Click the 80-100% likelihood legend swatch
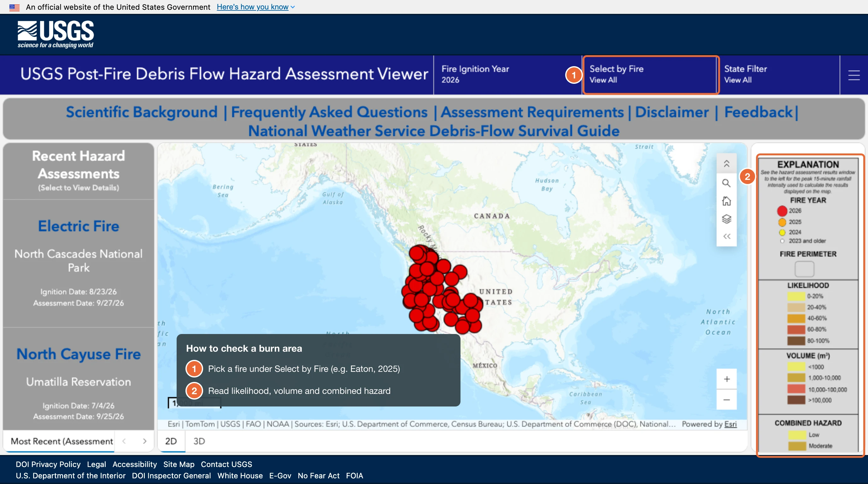 coord(796,341)
